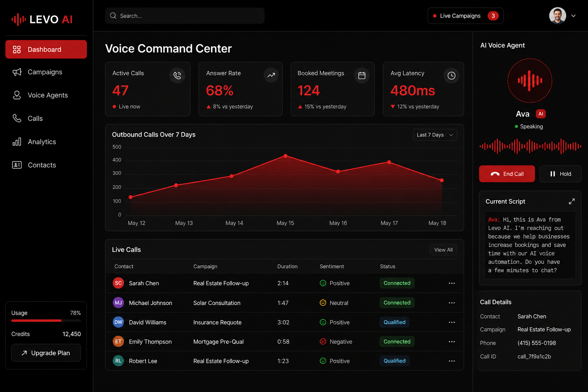The image size is (588, 392).
Task: Click the RL avatar for Robert Lee
Action: 118,361
